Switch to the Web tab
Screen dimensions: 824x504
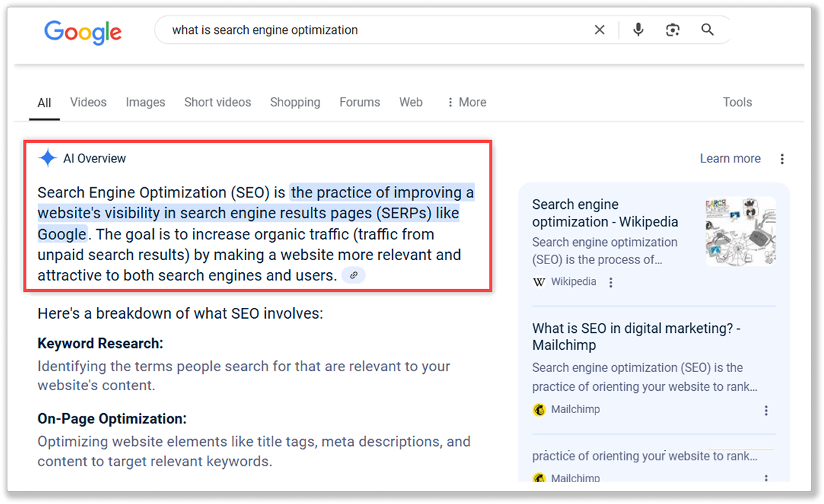click(411, 102)
